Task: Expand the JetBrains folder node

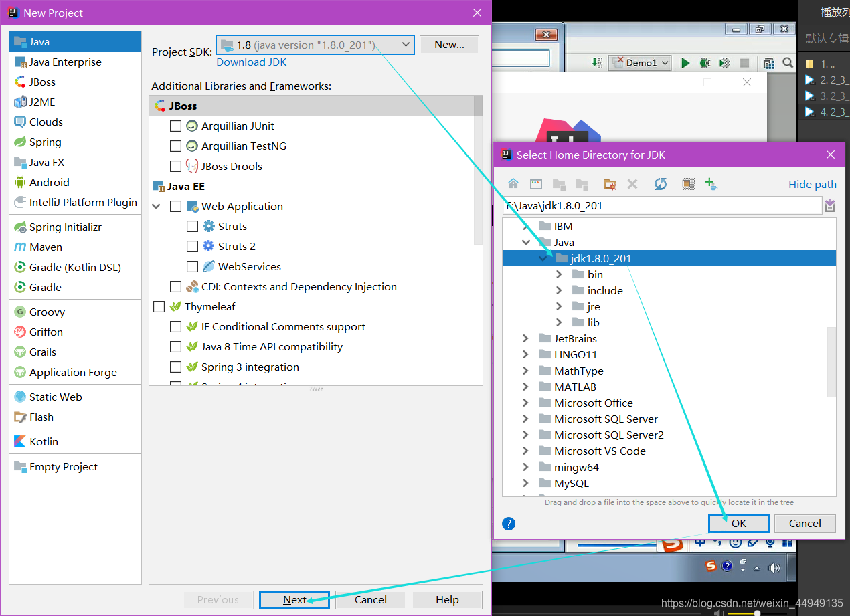Action: (526, 338)
